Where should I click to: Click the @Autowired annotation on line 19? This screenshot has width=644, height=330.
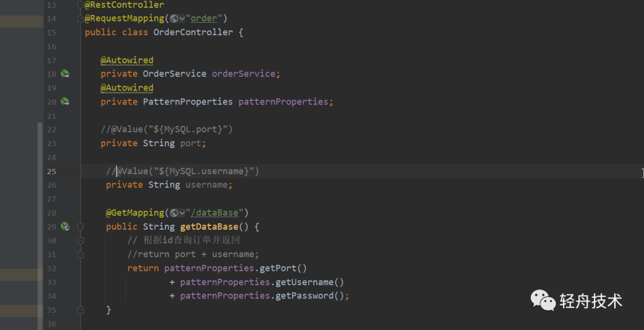coord(127,88)
